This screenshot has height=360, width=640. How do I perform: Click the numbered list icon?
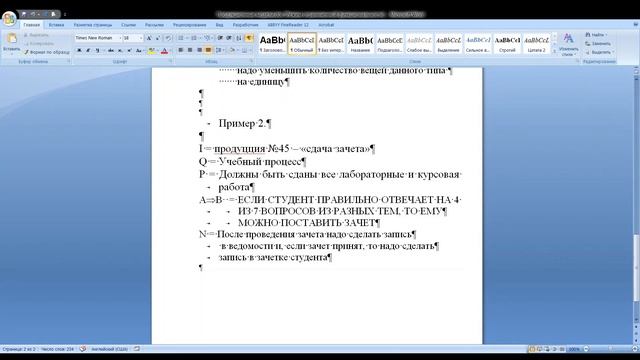point(194,38)
